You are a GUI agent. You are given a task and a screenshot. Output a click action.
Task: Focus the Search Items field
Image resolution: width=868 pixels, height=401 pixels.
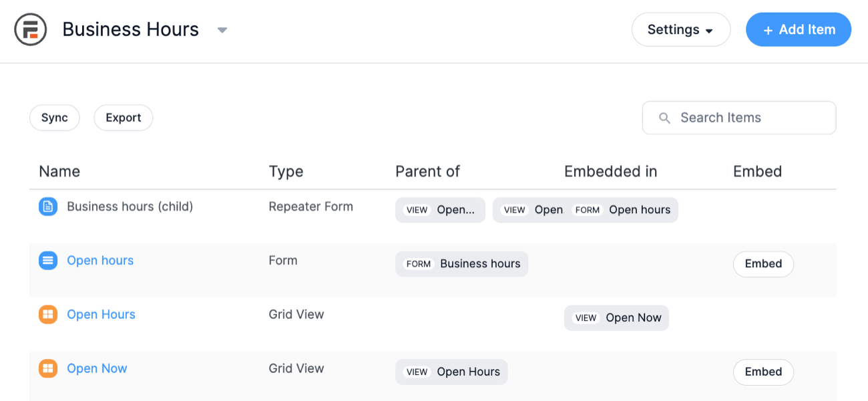coord(739,118)
